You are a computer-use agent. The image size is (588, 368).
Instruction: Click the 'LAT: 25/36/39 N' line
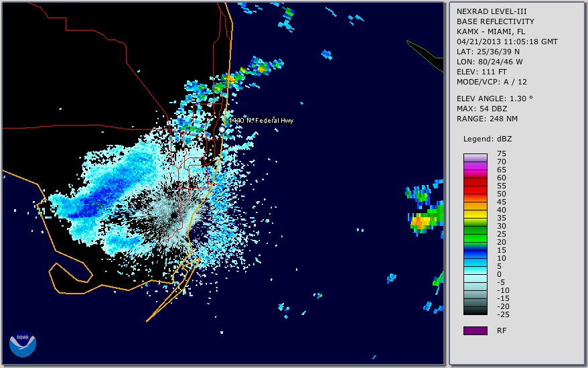tap(488, 52)
